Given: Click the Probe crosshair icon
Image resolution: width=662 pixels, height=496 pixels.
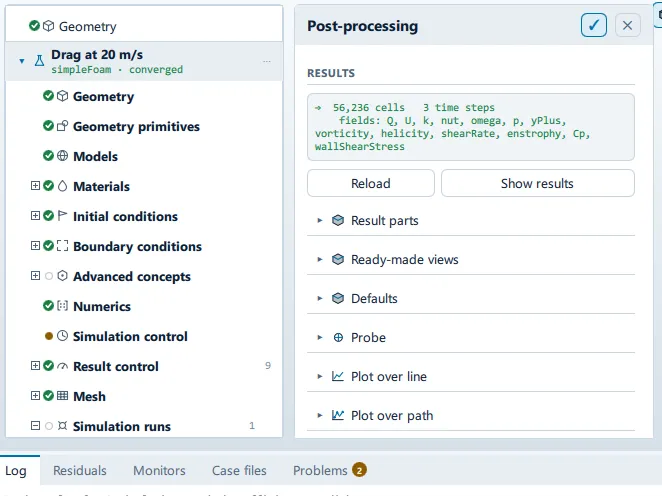Looking at the screenshot, I should (338, 337).
